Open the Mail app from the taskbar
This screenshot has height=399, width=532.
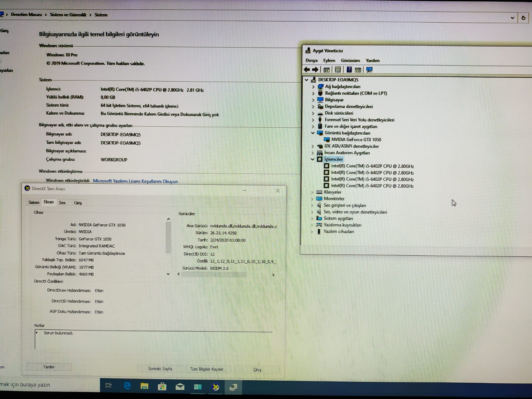pyautogui.click(x=180, y=386)
